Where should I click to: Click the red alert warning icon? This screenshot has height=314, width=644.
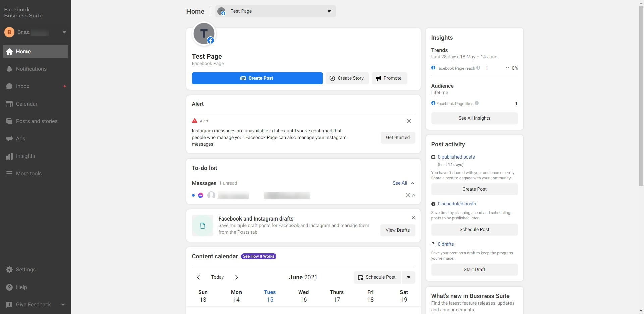pyautogui.click(x=195, y=121)
